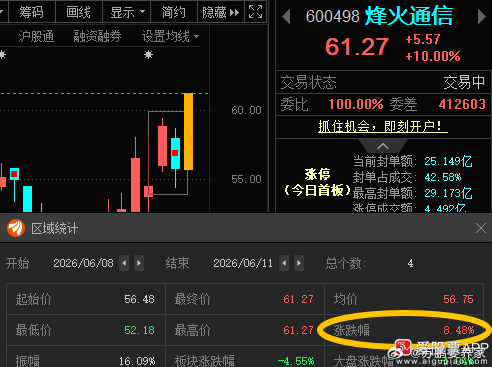Image resolution: width=492 pixels, height=367 pixels.
Task: Click the 60.00 price axis label
Action: click(246, 110)
